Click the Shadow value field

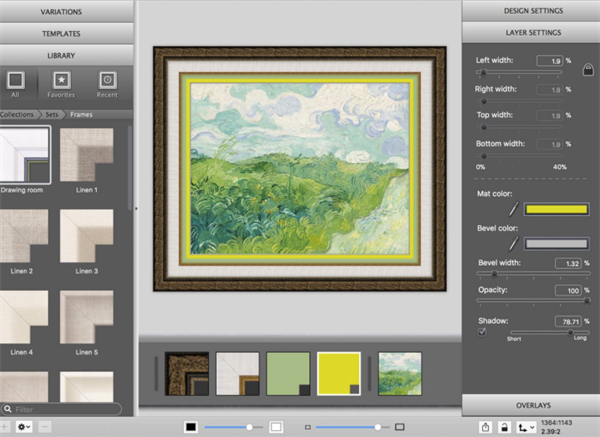pyautogui.click(x=568, y=321)
